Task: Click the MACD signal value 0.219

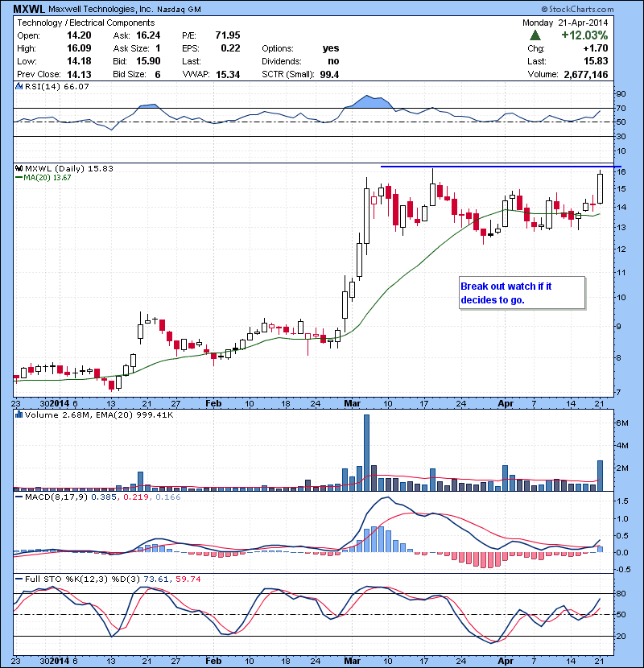Action: click(x=136, y=497)
